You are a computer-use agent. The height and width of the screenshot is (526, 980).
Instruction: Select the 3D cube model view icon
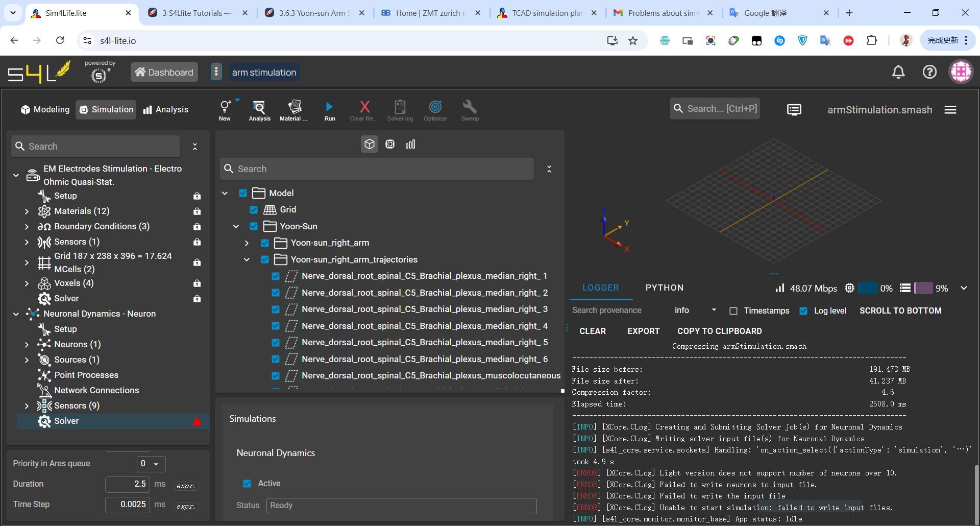tap(370, 145)
